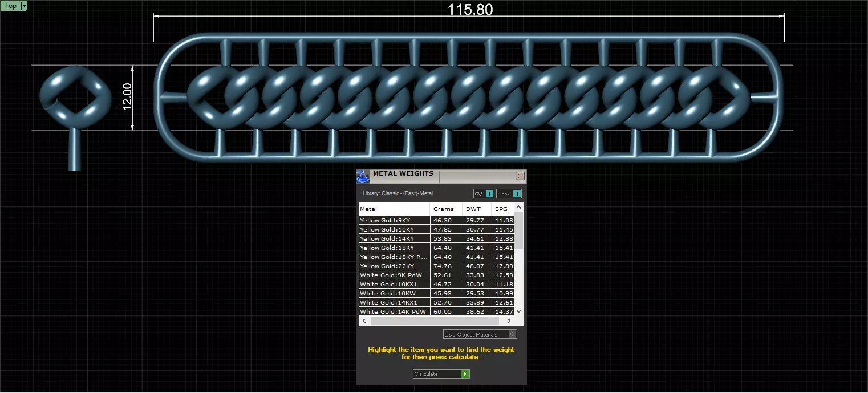Open the Top viewport dropdown arrow
Screen dimensions: 868x393
coord(24,6)
